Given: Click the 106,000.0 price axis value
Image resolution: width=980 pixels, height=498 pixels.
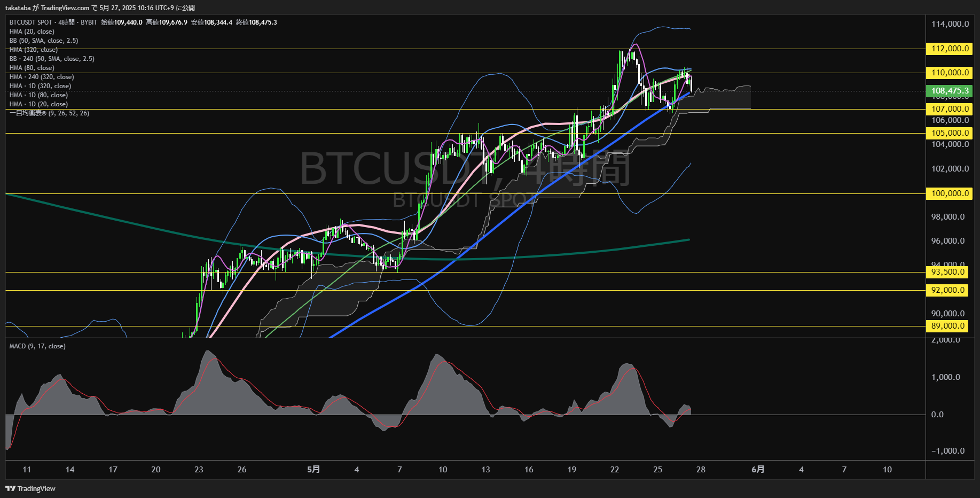Looking at the screenshot, I should click(x=950, y=120).
